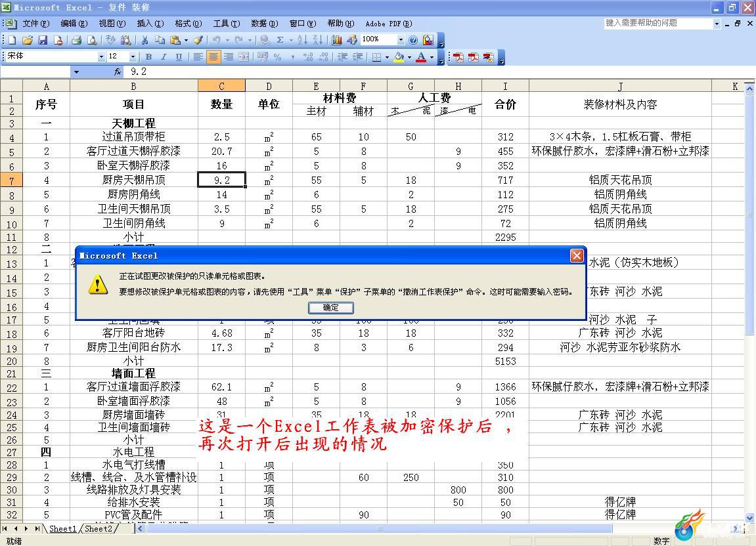Switch to the Sheet2 tab
This screenshot has width=756, height=546.
99,529
